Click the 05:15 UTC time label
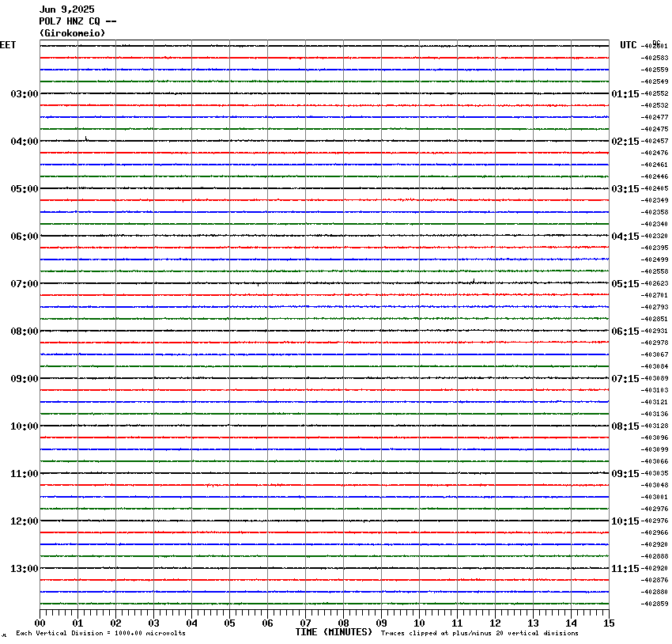This screenshot has width=672, height=644. point(625,284)
